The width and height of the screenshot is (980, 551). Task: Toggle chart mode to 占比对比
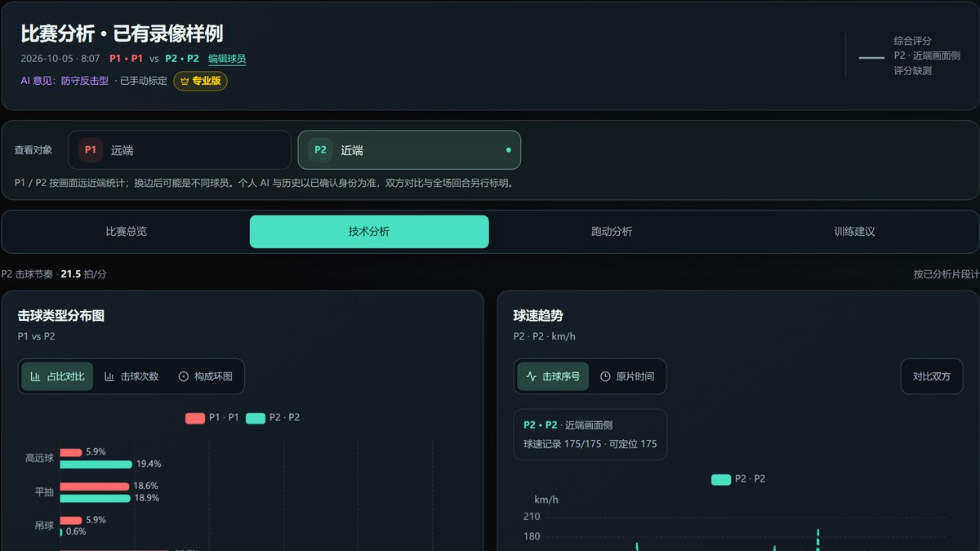coord(57,376)
